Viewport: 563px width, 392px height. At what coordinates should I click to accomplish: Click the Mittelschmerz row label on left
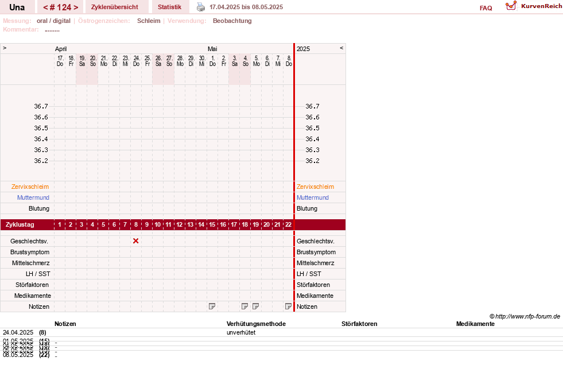tap(31, 263)
